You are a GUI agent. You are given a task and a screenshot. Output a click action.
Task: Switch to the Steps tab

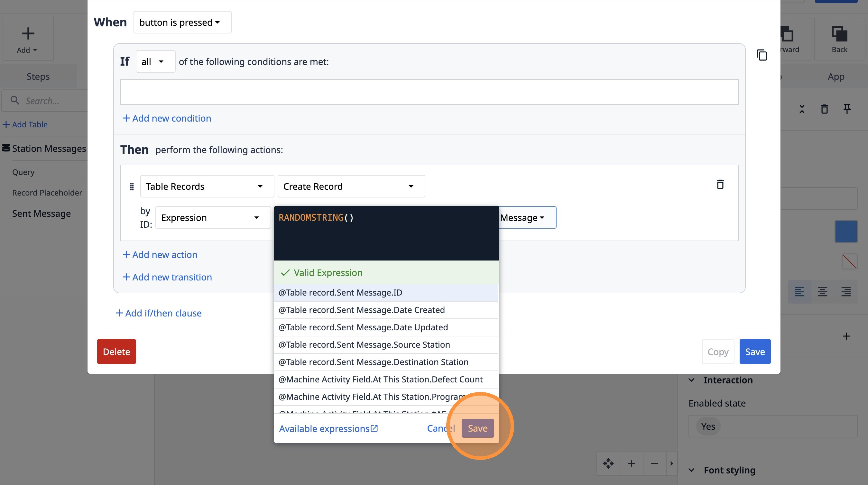coord(38,77)
